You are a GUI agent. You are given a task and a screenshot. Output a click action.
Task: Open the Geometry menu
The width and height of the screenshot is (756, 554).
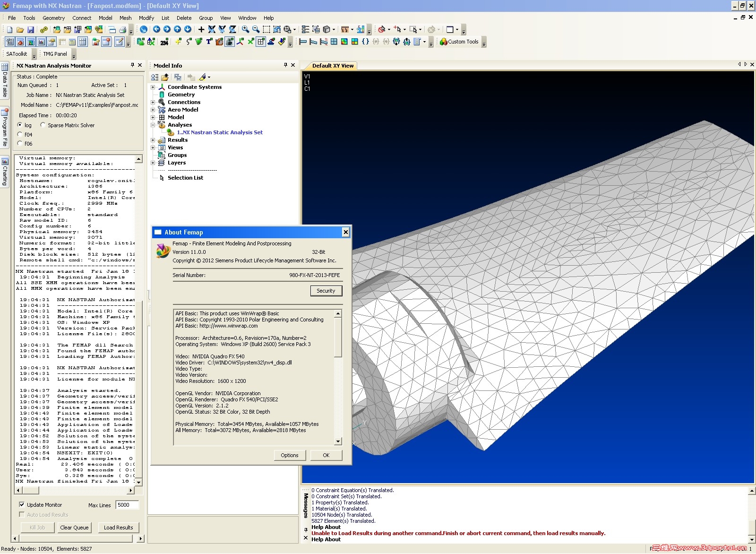[53, 18]
